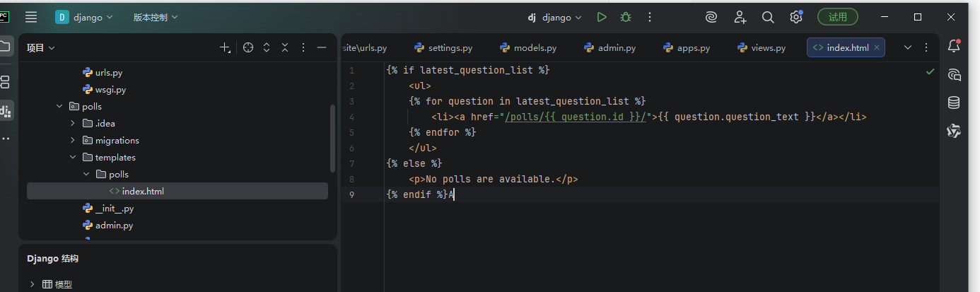Switch to views.py editor tab
The image size is (980, 292).
(x=761, y=48)
